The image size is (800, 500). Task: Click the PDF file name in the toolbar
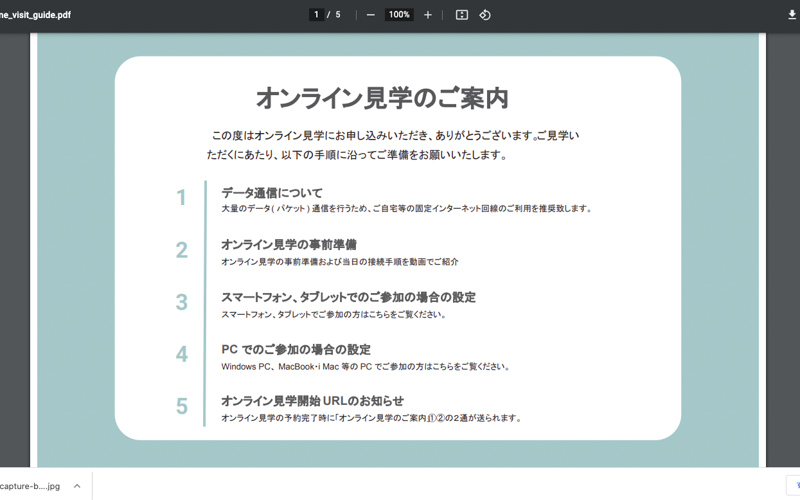tap(35, 15)
